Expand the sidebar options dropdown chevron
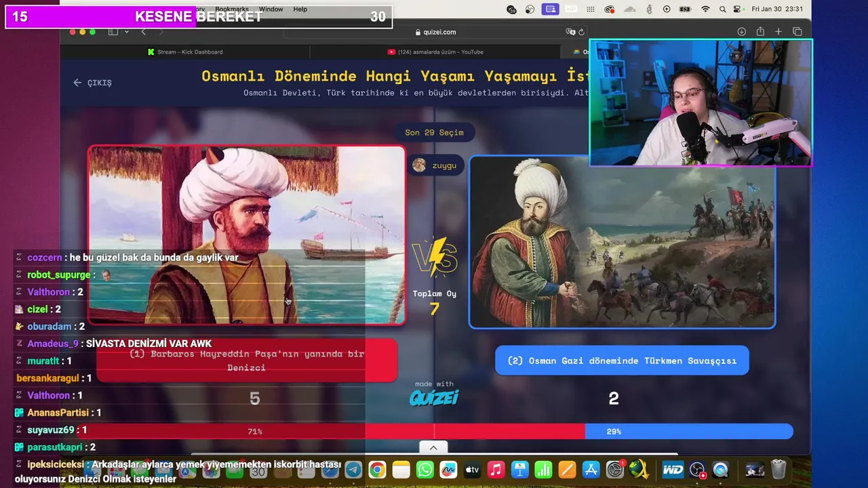Viewport: 868px width, 488px height. pos(127,32)
